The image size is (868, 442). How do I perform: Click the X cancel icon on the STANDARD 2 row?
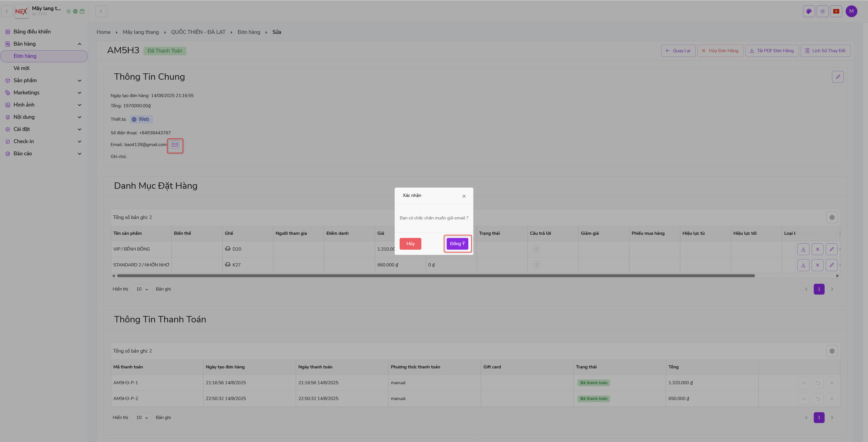[817, 265]
